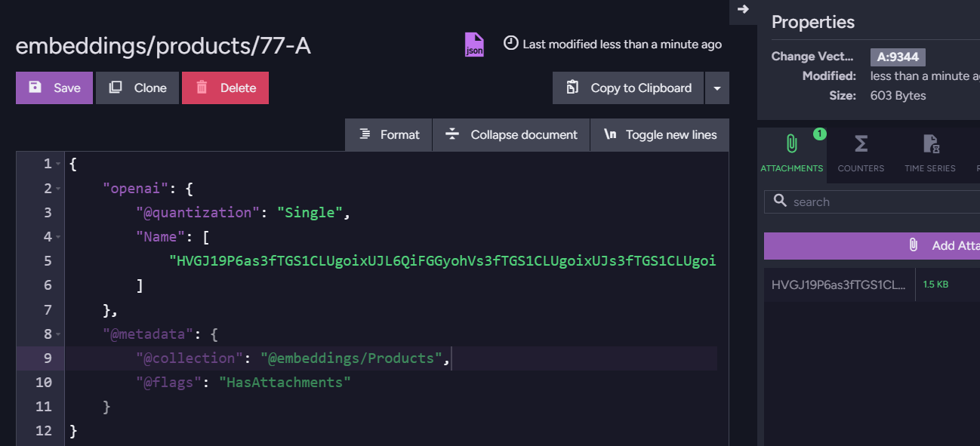Delete the document with the Delete button
Viewport: 980px width, 446px height.
coord(225,88)
